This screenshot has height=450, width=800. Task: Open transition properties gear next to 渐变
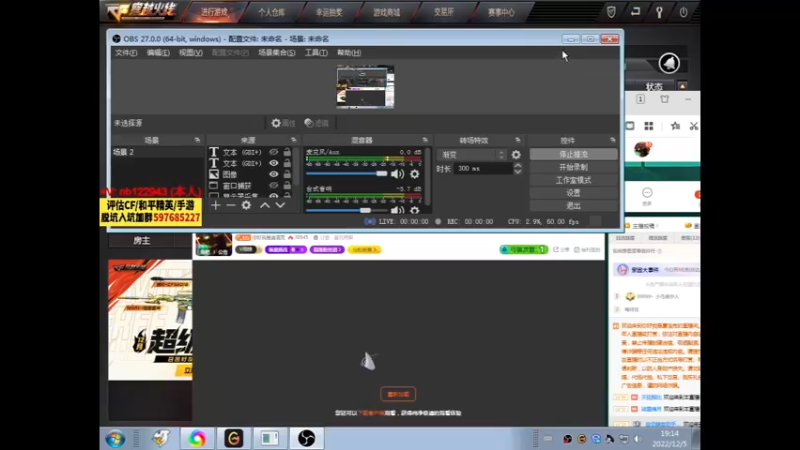(516, 155)
